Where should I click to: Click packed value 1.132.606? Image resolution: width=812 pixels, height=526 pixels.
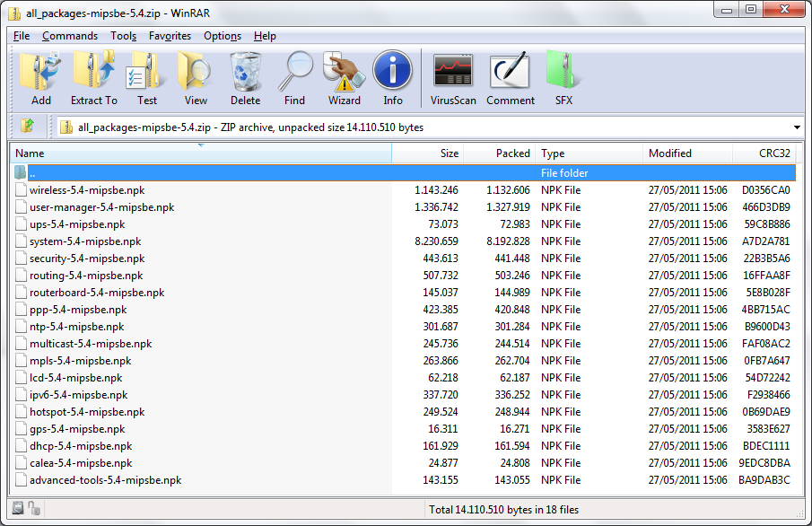click(508, 190)
